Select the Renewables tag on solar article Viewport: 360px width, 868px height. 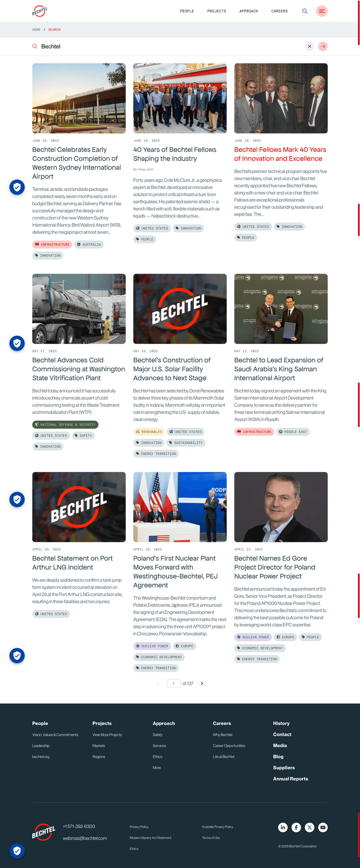point(148,432)
